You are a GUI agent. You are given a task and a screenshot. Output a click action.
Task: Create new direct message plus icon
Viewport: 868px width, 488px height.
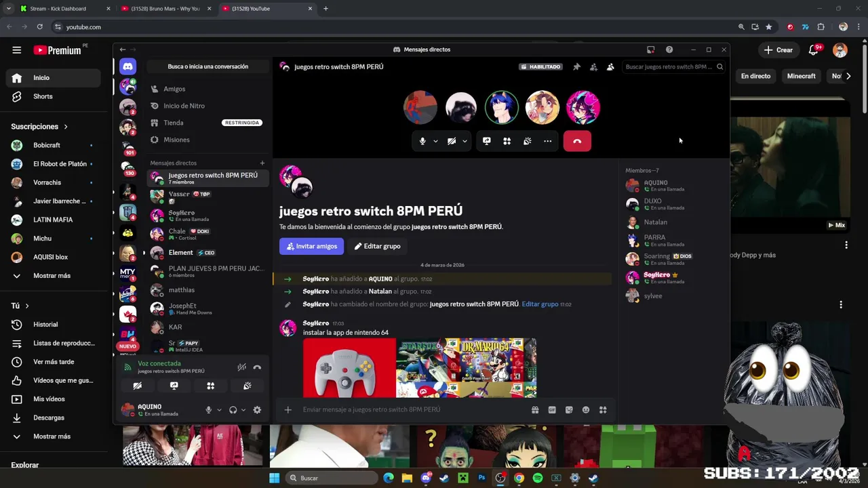(262, 163)
